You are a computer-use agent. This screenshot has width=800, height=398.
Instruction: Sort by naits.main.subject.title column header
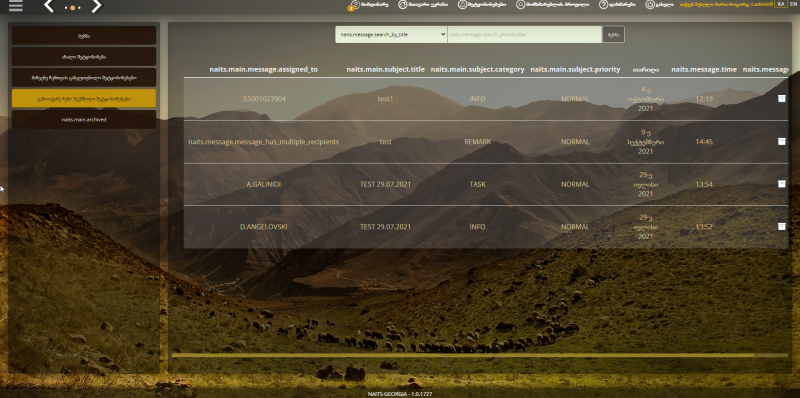pyautogui.click(x=385, y=69)
